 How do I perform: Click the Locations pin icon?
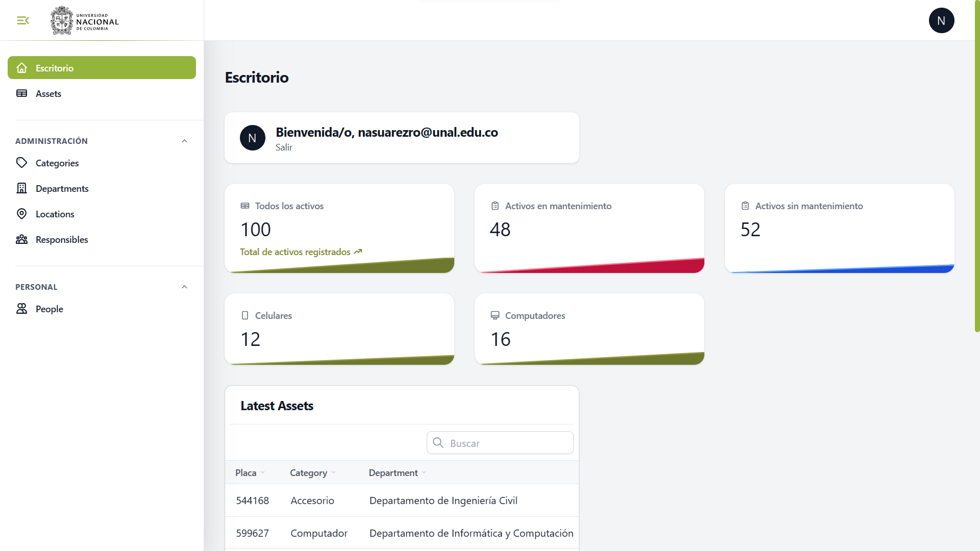[21, 214]
